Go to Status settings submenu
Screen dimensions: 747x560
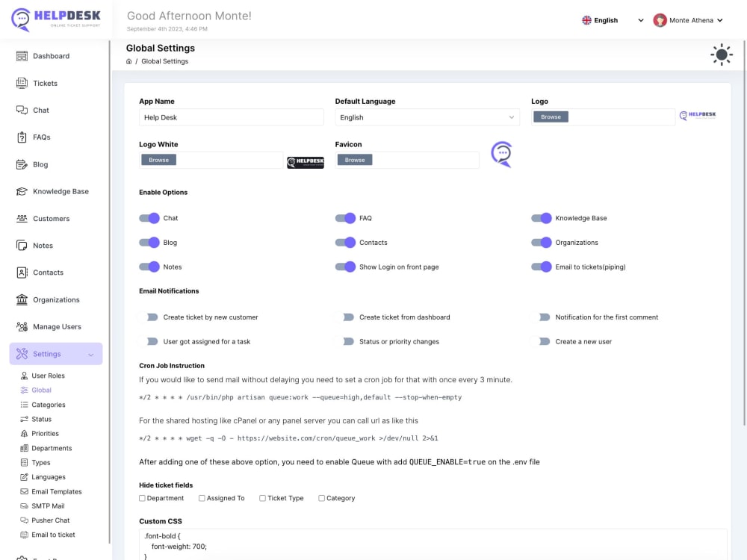click(x=41, y=419)
